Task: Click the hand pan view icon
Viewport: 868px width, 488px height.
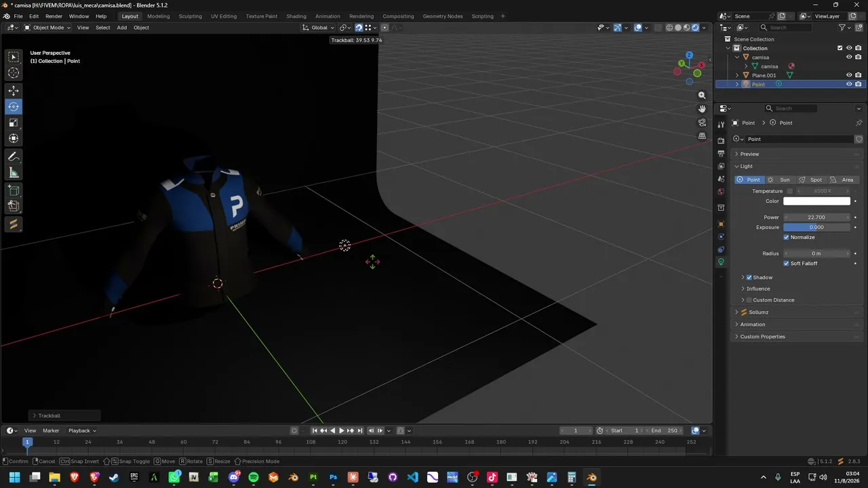Action: point(702,108)
